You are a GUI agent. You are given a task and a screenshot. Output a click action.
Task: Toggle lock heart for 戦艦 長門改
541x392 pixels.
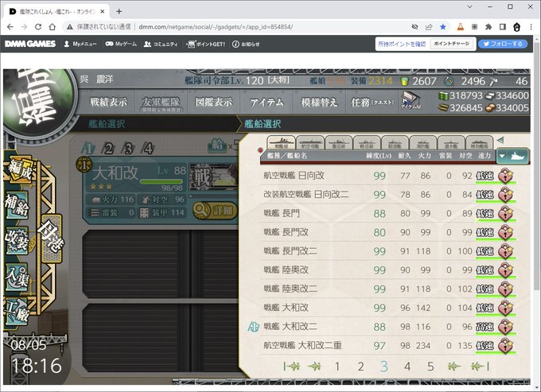click(x=505, y=232)
